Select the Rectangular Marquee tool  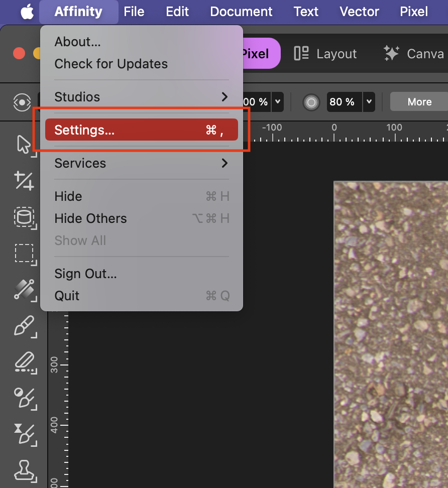point(25,254)
